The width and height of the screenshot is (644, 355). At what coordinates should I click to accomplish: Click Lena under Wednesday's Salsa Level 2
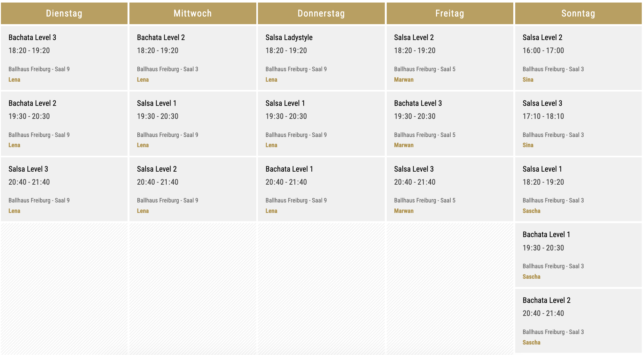point(143,211)
